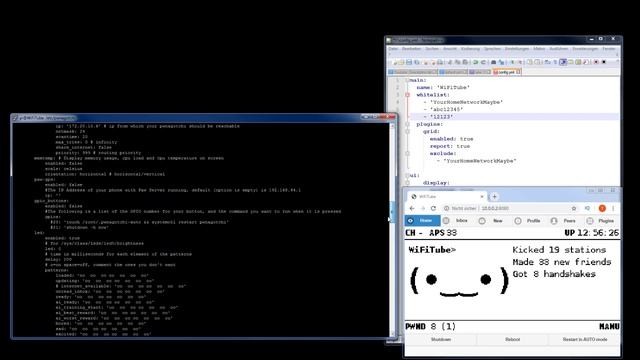640x360 pixels.
Task: Go back with the browser back arrow
Action: pos(412,208)
